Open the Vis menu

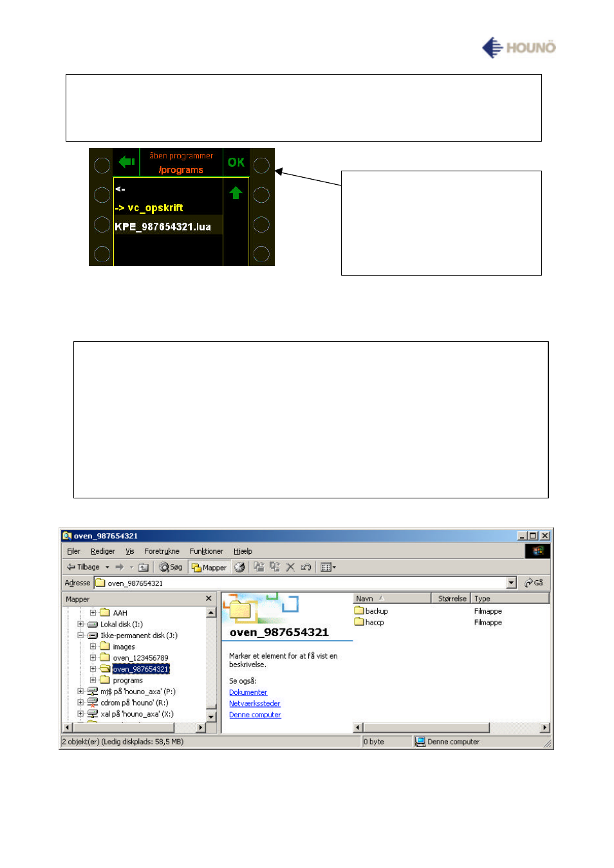(130, 551)
